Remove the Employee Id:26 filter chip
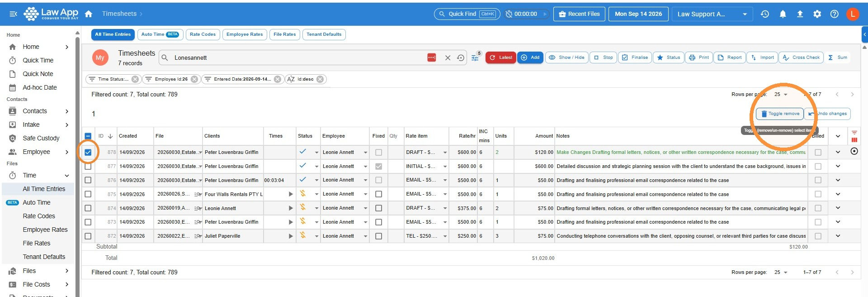 pyautogui.click(x=194, y=79)
